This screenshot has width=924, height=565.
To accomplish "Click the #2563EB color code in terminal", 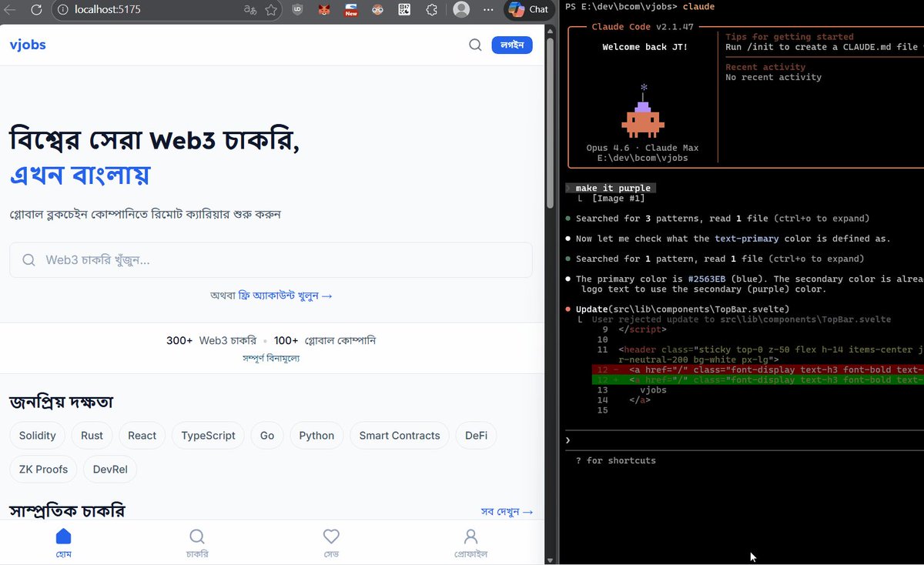I will 708,279.
